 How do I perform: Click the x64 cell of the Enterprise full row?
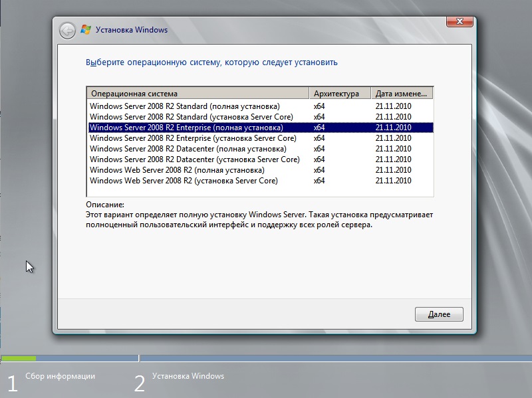319,128
